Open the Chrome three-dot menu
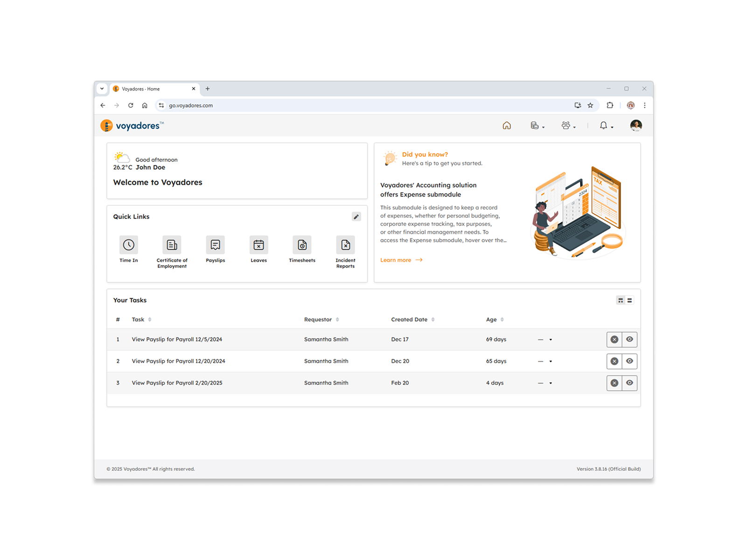This screenshot has height=560, width=747. point(645,105)
